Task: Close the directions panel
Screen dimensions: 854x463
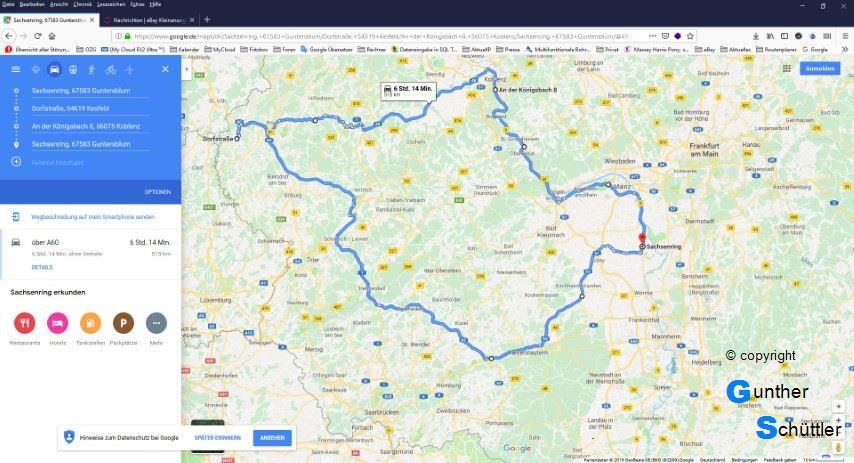Action: click(x=165, y=69)
